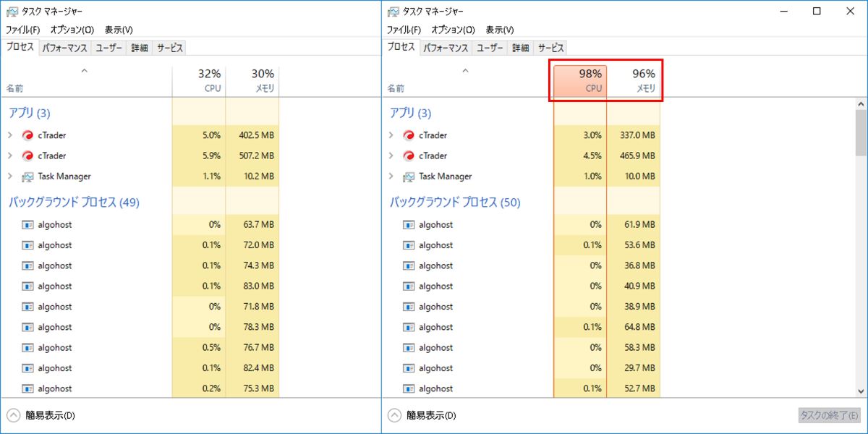
Task: Click the 29.7 MB memory cell
Action: [634, 368]
